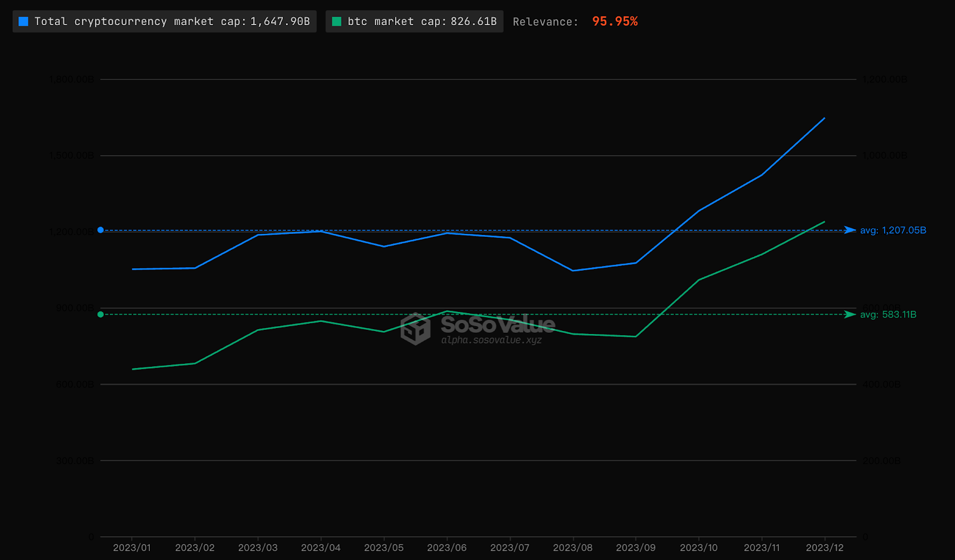Click the SoSoValue cube logo icon
955x560 pixels.
pos(415,329)
